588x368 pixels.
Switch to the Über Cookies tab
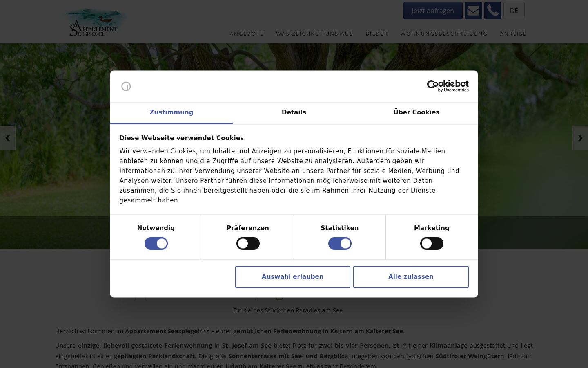tap(416, 112)
